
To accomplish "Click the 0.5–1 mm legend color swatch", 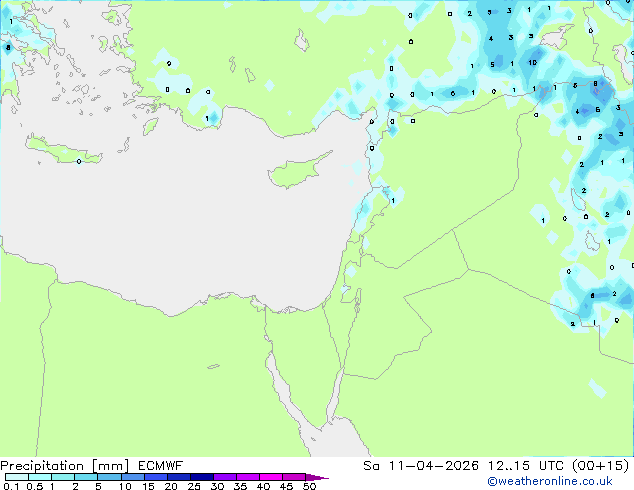I will 40,477.
